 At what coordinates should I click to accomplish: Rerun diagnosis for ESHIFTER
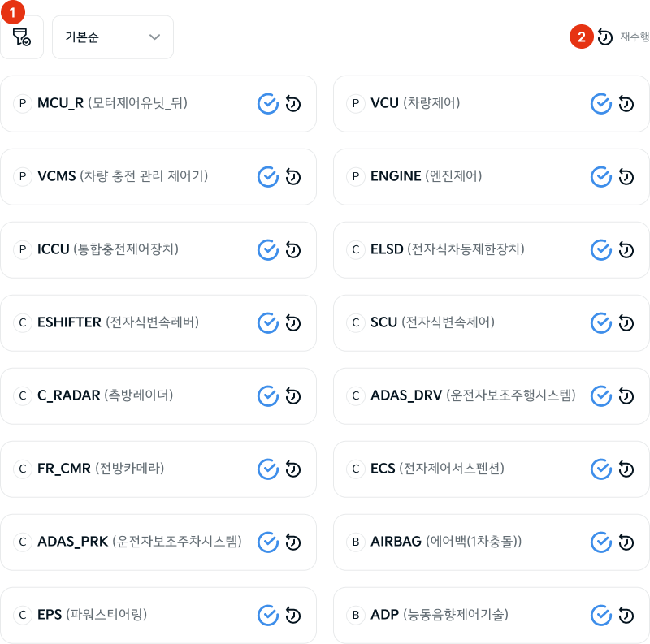click(x=293, y=323)
